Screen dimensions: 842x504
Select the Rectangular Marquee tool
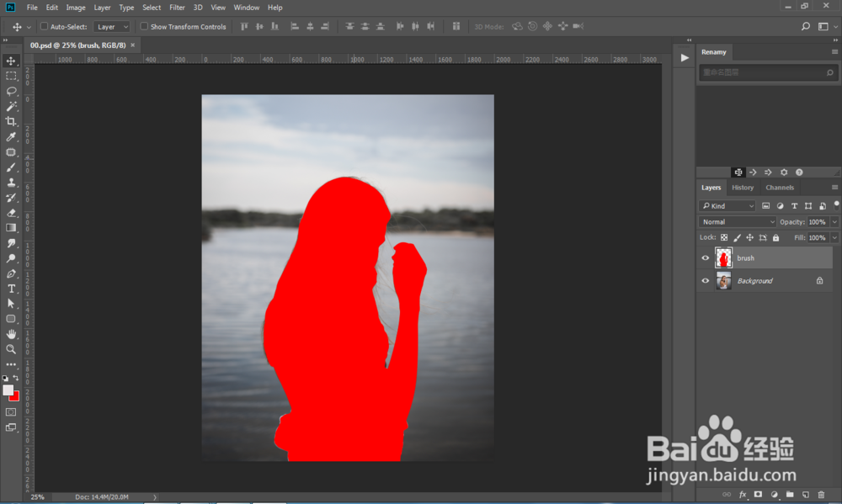click(11, 76)
